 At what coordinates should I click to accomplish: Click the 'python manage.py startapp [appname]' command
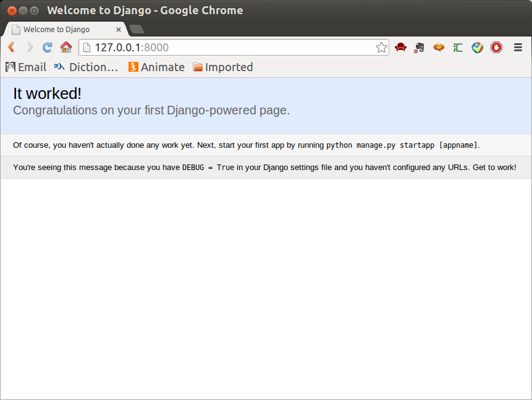pyautogui.click(x=402, y=145)
